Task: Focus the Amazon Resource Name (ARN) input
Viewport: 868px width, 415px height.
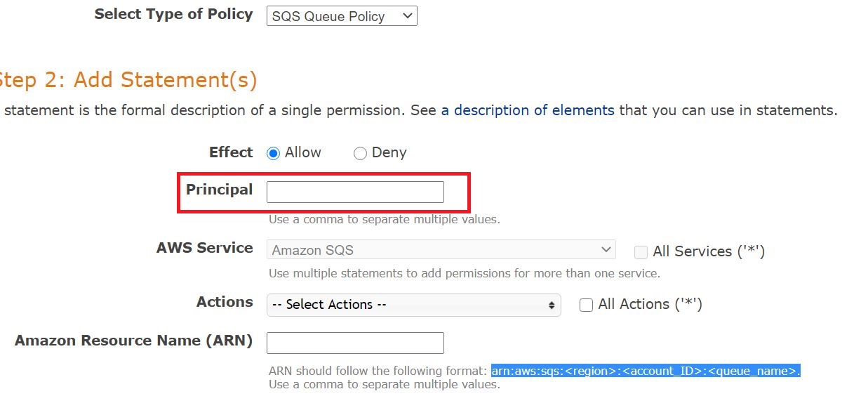Action: 355,343
